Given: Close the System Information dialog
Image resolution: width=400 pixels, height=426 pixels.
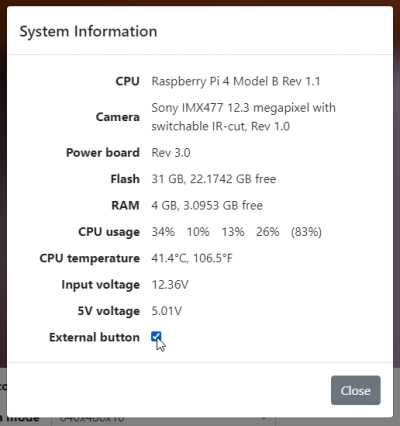Looking at the screenshot, I should [x=355, y=390].
